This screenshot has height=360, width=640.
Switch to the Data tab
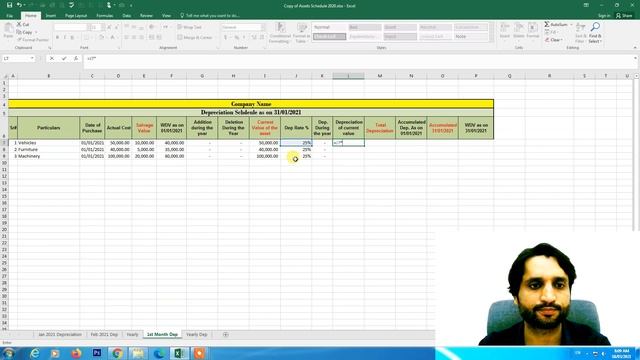tap(127, 16)
